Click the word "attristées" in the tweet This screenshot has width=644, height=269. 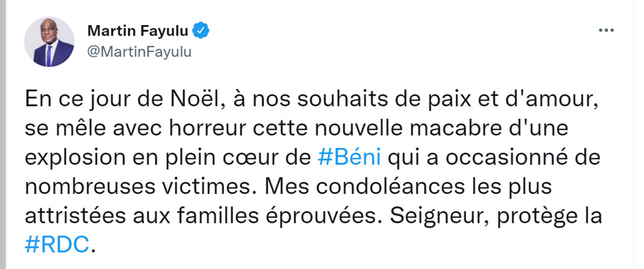pos(72,214)
